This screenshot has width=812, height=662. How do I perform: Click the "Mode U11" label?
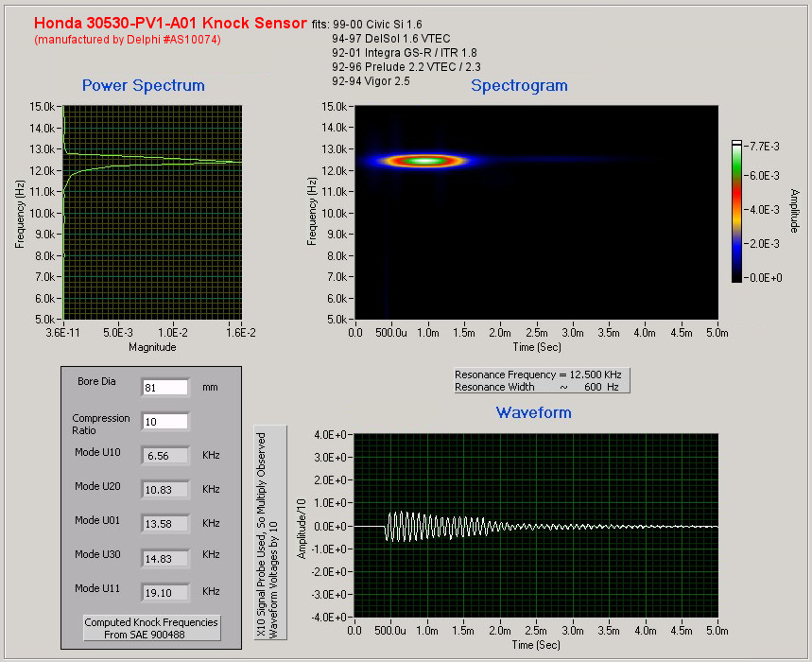[x=97, y=588]
